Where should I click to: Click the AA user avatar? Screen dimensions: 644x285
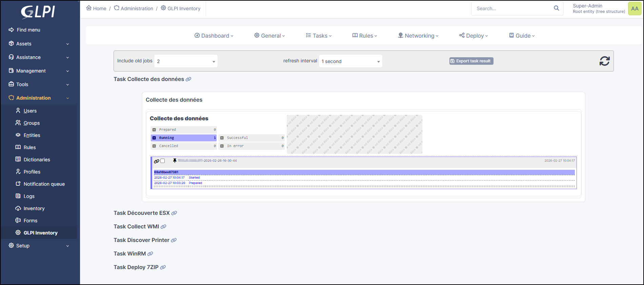point(635,8)
